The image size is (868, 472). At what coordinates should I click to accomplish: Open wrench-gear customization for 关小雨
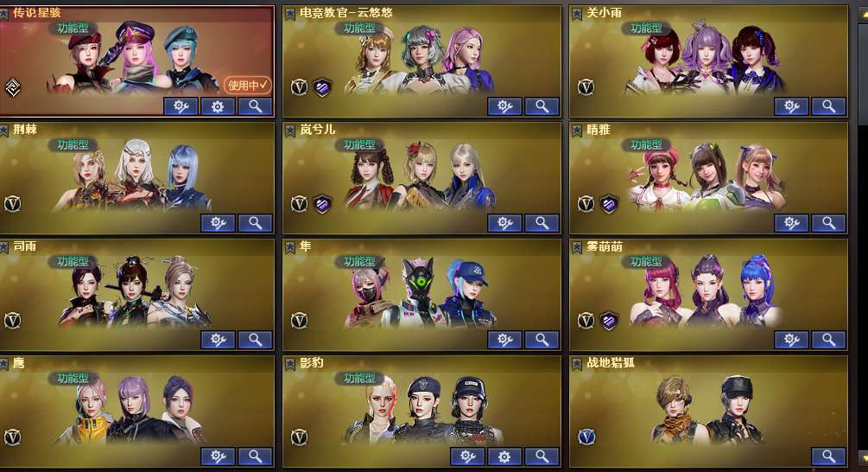(791, 106)
